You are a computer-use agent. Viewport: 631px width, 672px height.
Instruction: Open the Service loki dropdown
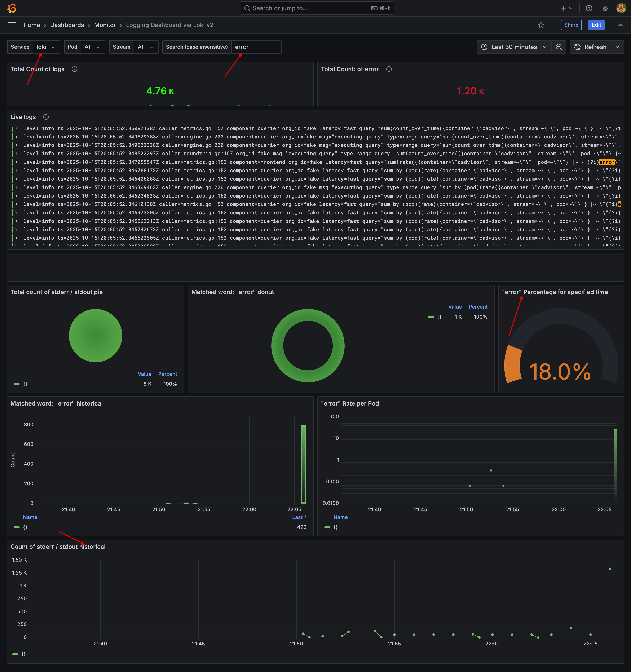46,47
